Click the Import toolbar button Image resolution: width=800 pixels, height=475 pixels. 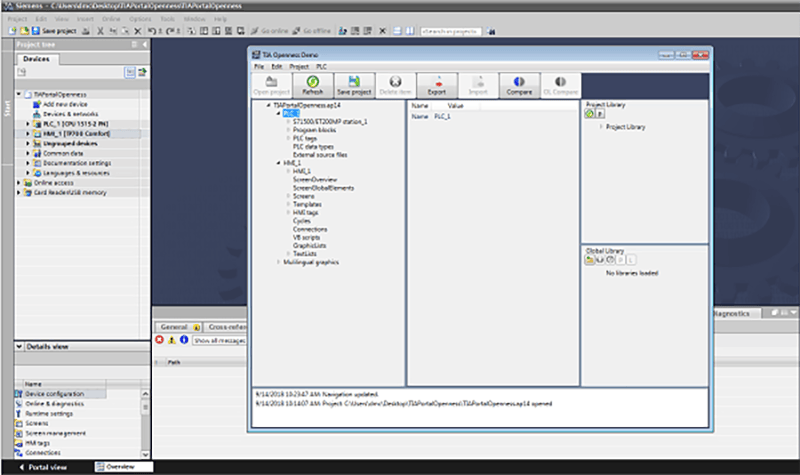[x=478, y=85]
